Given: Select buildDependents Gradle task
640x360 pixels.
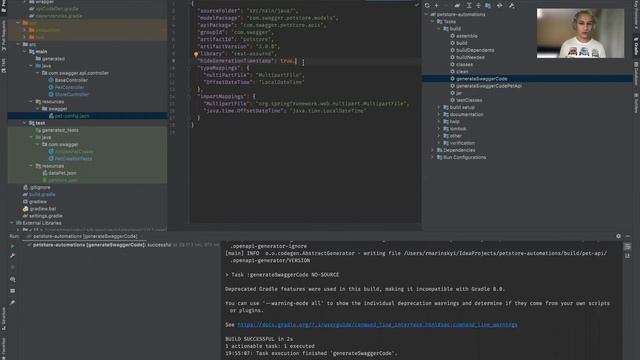Looking at the screenshot, I should [475, 50].
